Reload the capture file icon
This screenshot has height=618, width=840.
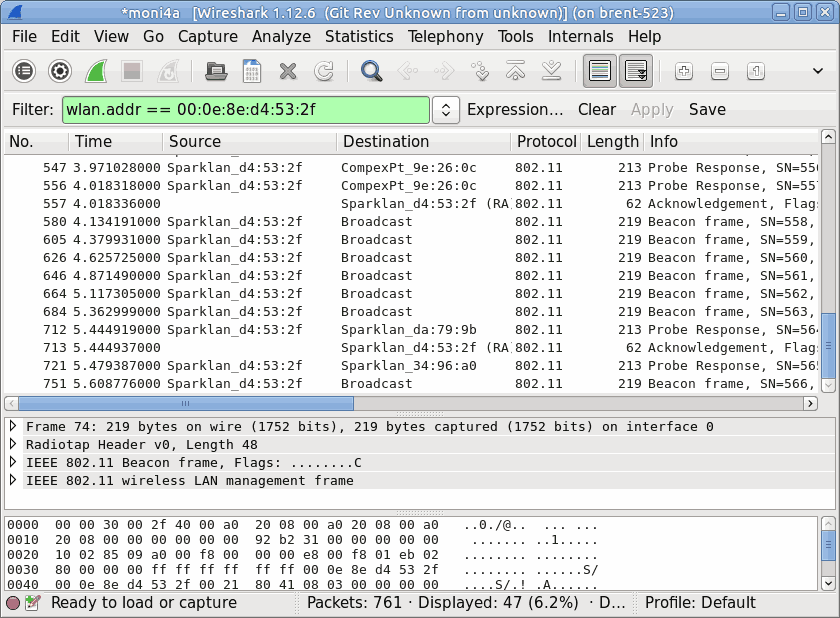[x=324, y=71]
